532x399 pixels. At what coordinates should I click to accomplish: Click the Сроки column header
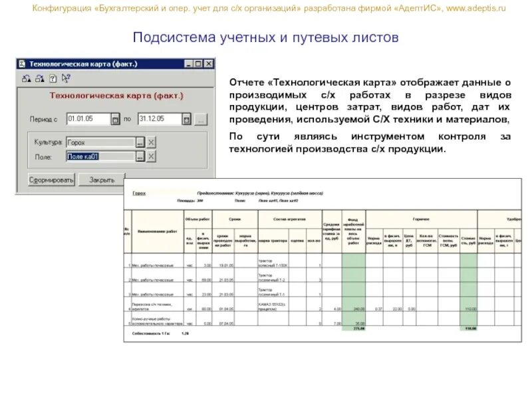click(x=235, y=219)
